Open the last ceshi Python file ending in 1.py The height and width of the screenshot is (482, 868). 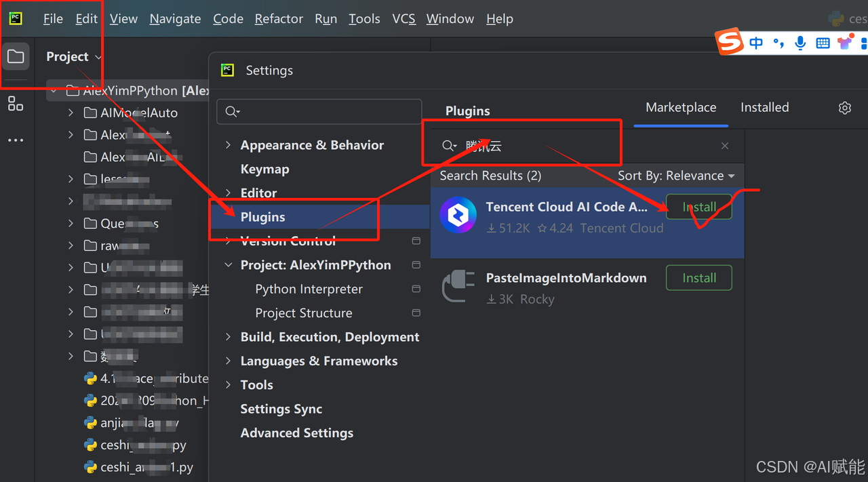point(139,467)
